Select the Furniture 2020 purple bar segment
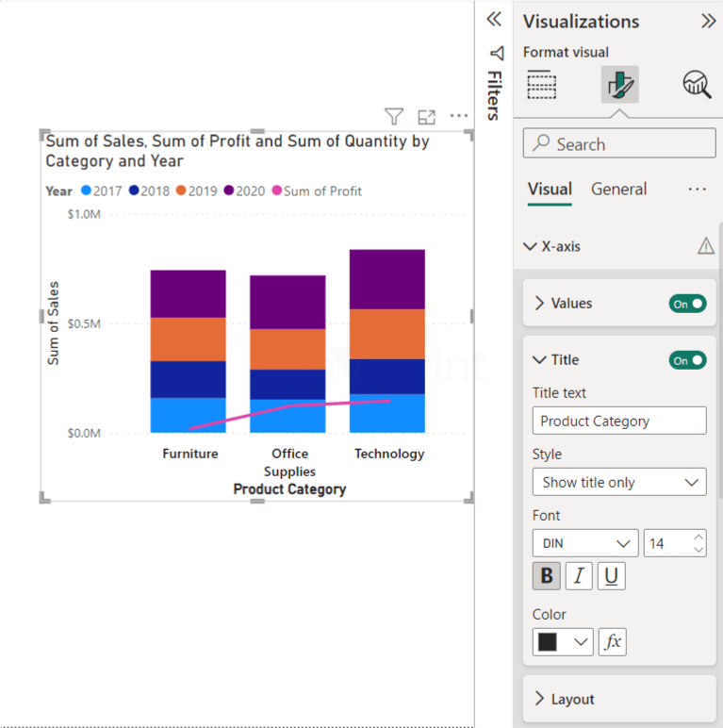The width and height of the screenshot is (723, 728). coord(188,294)
